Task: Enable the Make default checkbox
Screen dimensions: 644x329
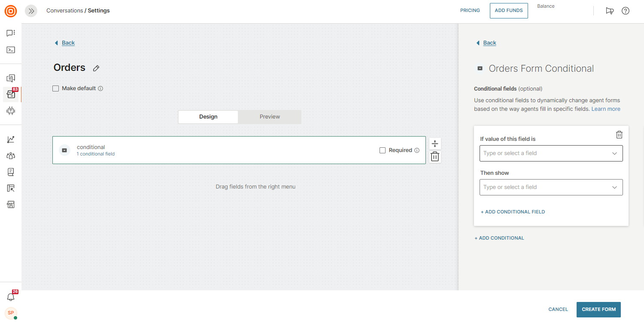Action: coord(55,88)
